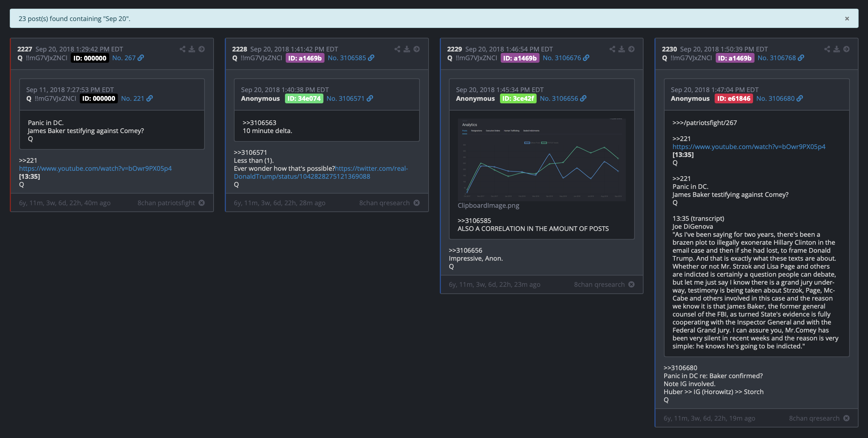Click ID: 000000 badge on post 2227
This screenshot has height=438, width=868.
tap(90, 58)
